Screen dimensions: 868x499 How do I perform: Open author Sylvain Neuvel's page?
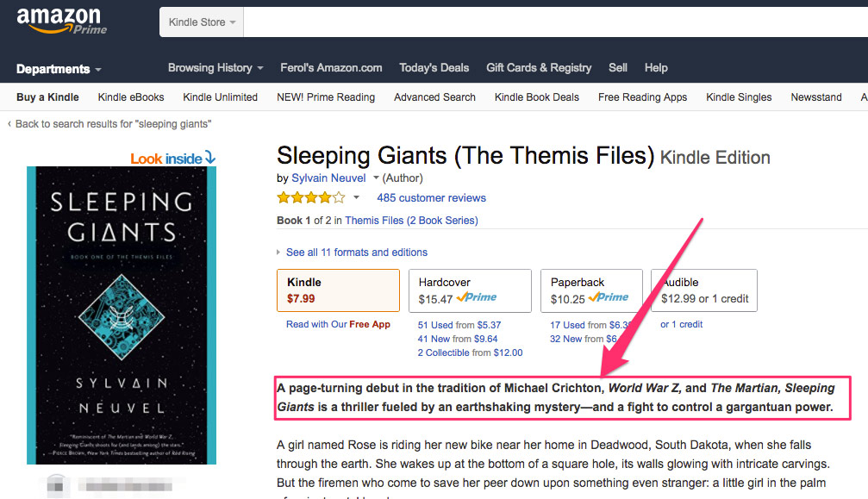(x=328, y=178)
